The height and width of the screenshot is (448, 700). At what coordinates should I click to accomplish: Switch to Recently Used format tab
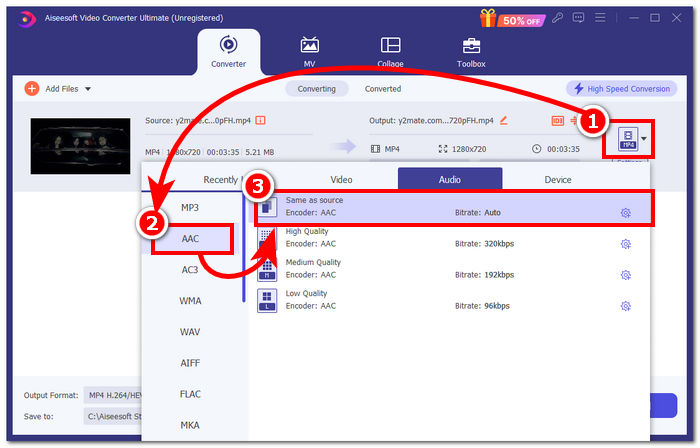click(x=222, y=179)
